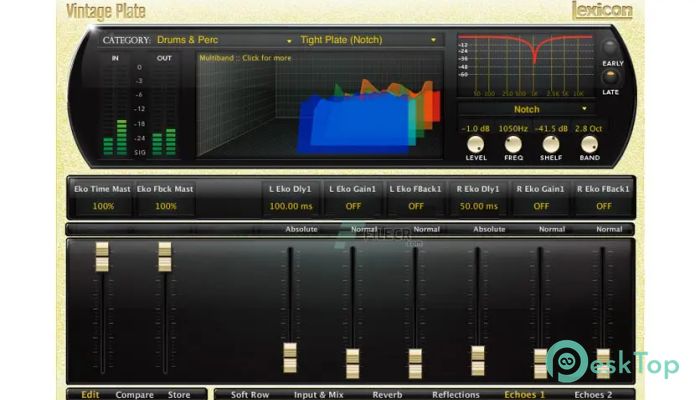Click the Multiband display for more
Screen dimensions: 700x400
(320, 104)
